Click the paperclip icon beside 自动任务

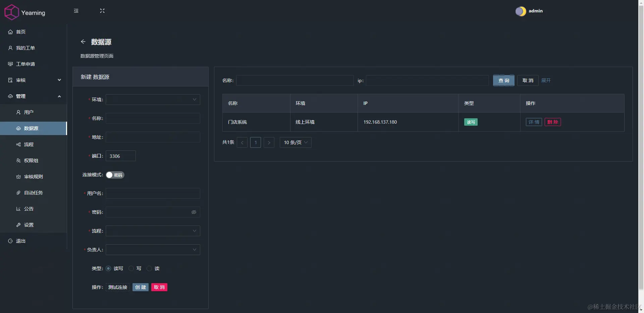[x=18, y=193]
